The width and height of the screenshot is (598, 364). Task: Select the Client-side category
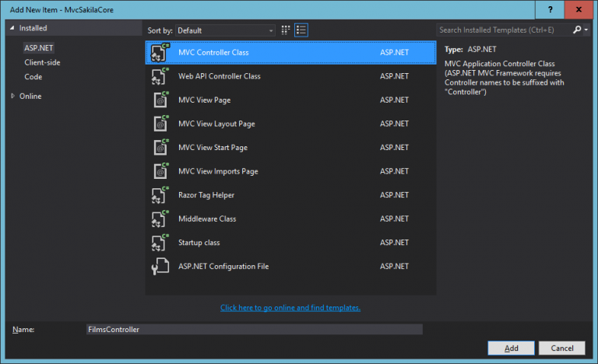[x=42, y=62]
